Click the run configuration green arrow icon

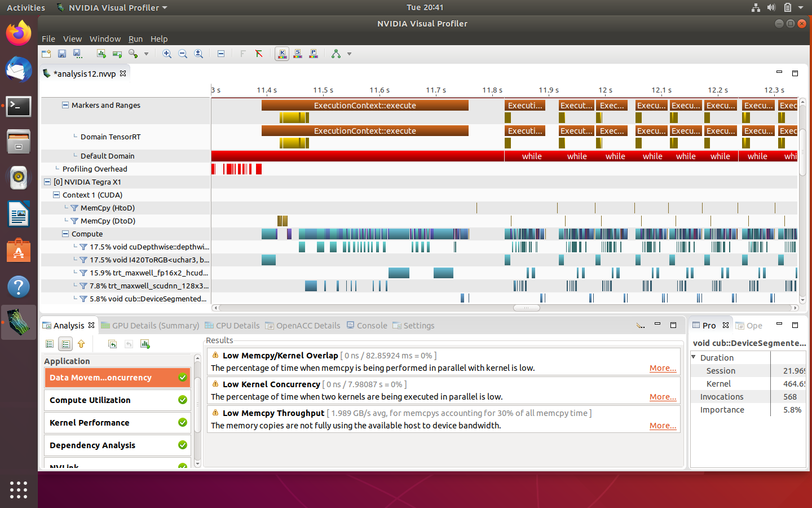(117, 54)
